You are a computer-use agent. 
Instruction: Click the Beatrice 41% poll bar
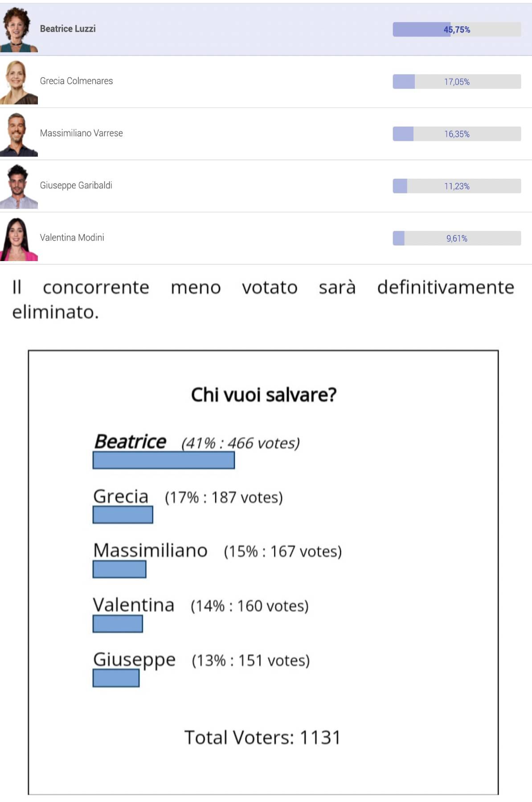[164, 460]
